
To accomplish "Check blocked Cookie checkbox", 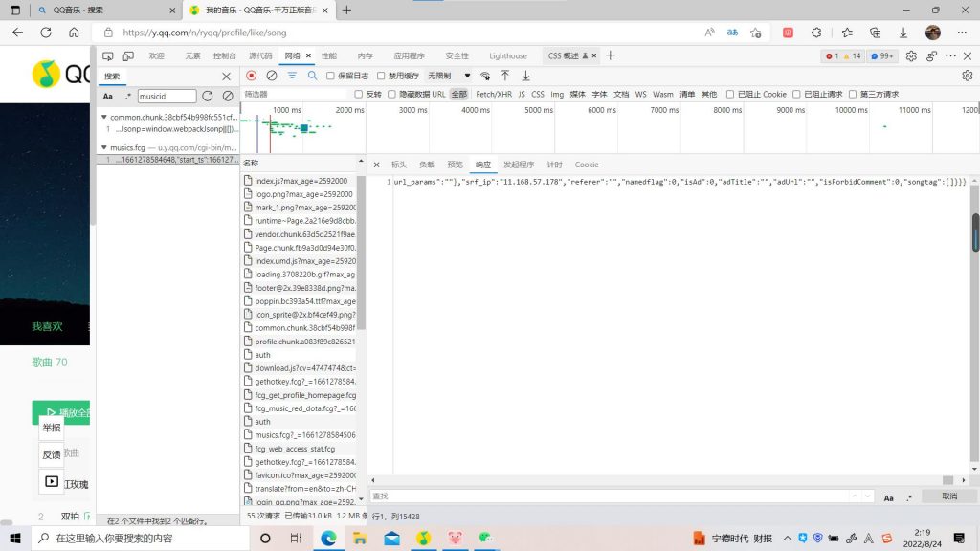I will pyautogui.click(x=729, y=95).
